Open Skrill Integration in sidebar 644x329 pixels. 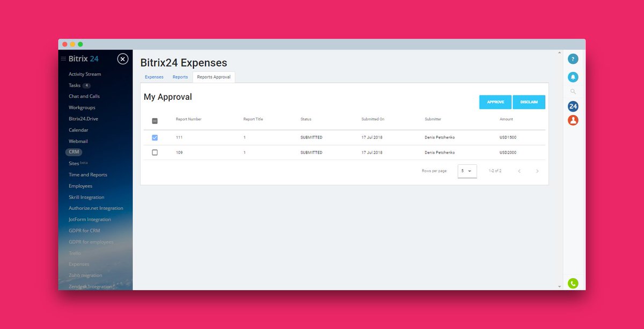point(86,197)
